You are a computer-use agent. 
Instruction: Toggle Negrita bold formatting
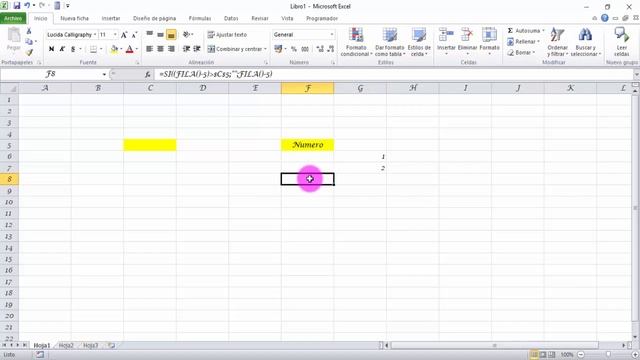(x=51, y=49)
